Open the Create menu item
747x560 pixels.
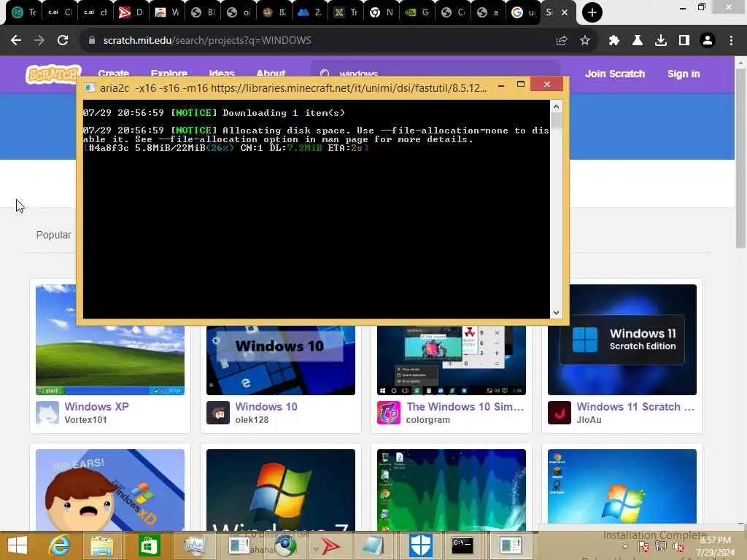click(113, 74)
